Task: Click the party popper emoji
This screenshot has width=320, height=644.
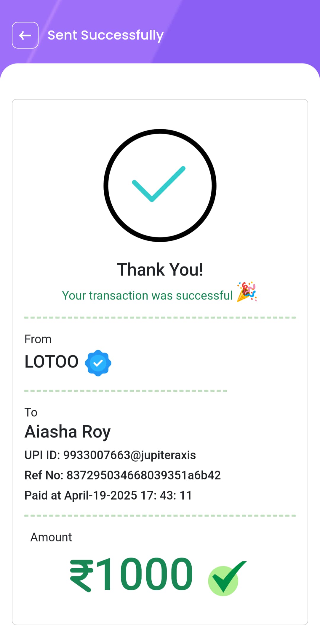Action: [x=247, y=292]
